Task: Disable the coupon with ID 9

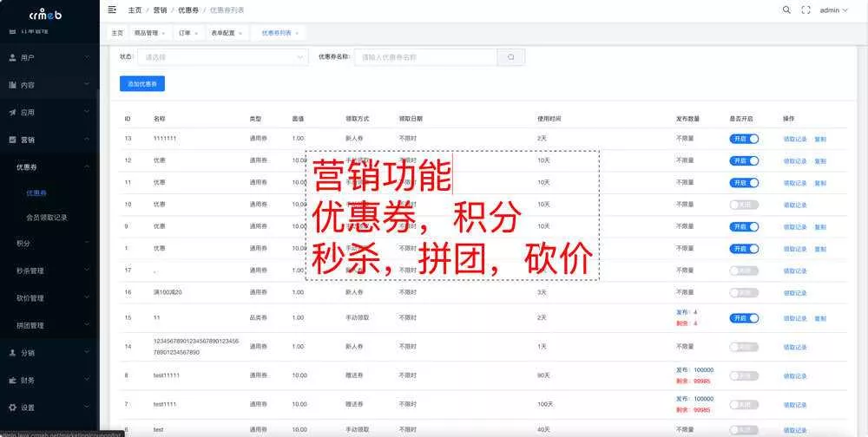Action: (x=744, y=227)
